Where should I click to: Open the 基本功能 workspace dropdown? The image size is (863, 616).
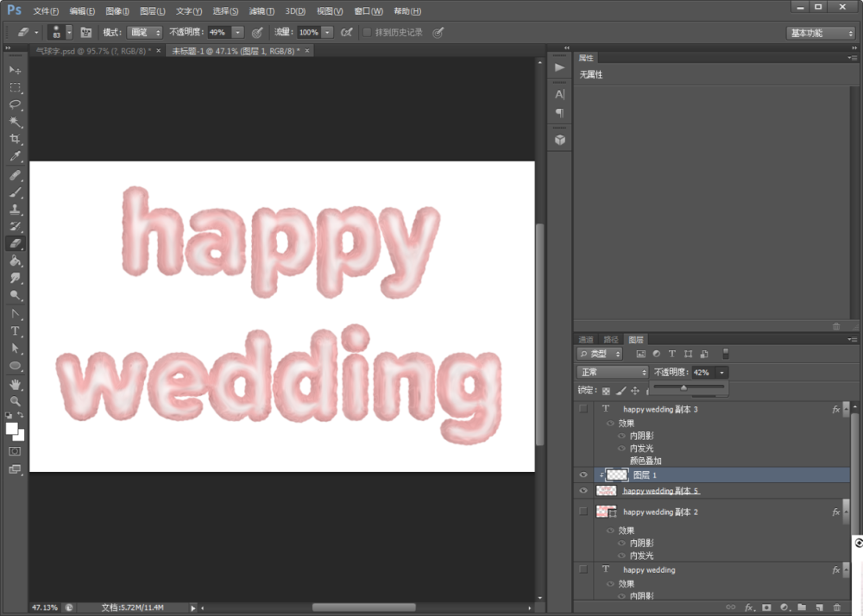[x=821, y=33]
